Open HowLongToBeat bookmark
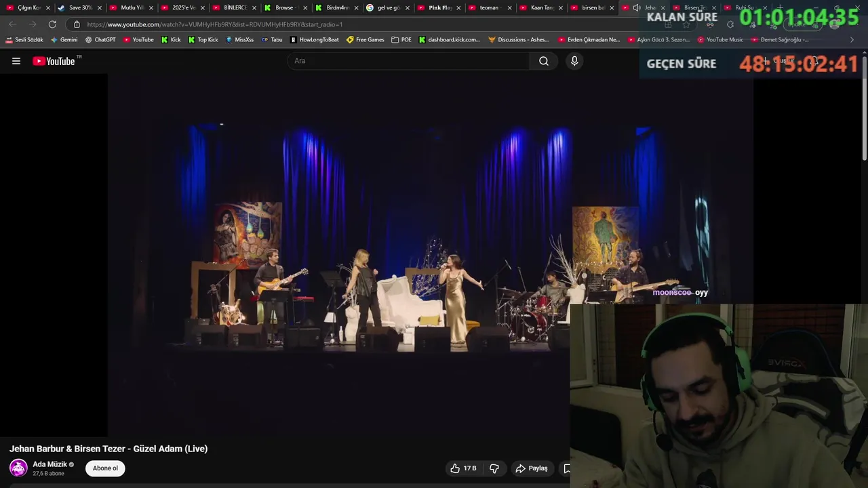Screen dimensions: 868x488 [315, 40]
